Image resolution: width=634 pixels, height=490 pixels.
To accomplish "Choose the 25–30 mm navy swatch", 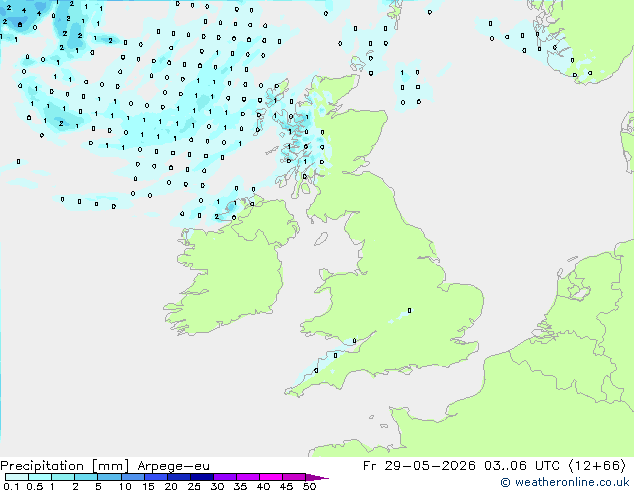I will 202,477.
